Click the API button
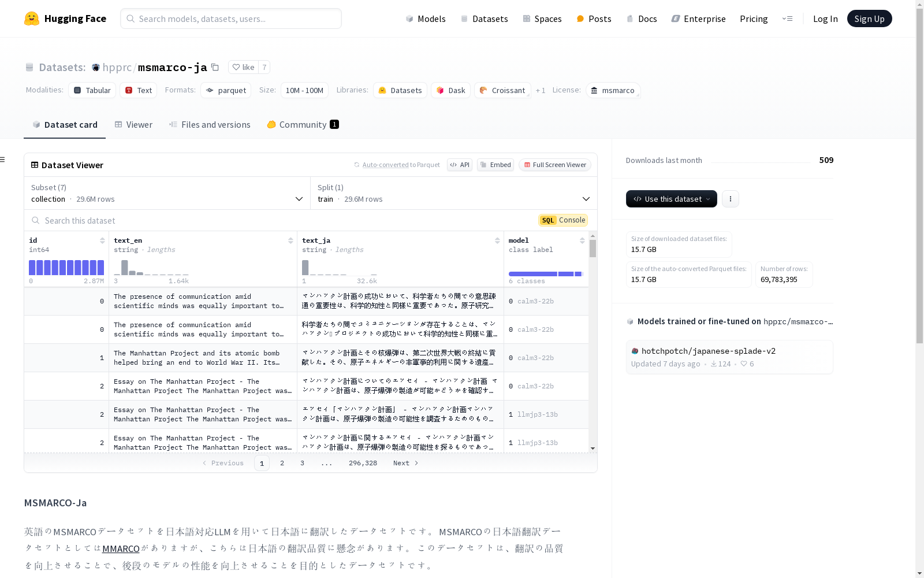Viewport: 924px width, 578px height. coord(460,165)
